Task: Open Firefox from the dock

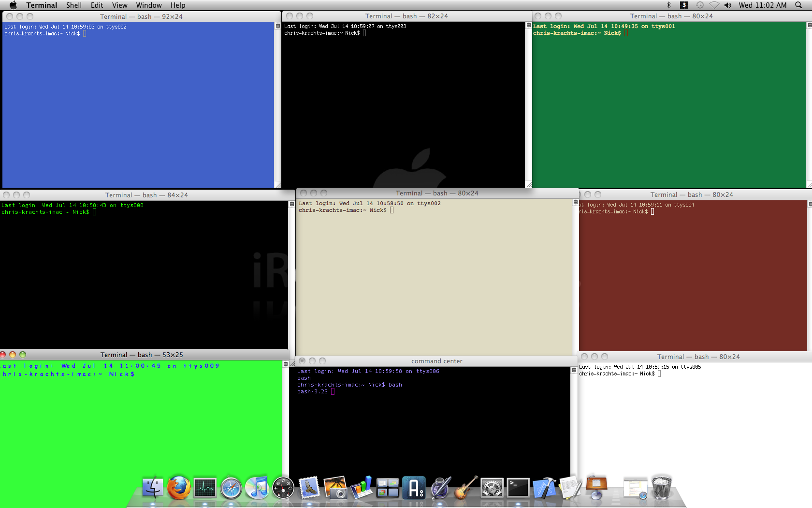Action: [x=178, y=488]
